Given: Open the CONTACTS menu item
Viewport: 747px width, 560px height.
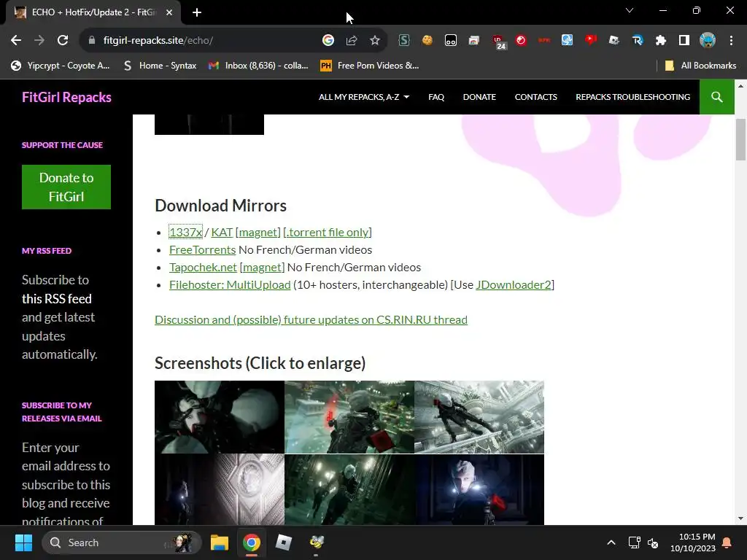Looking at the screenshot, I should tap(536, 97).
